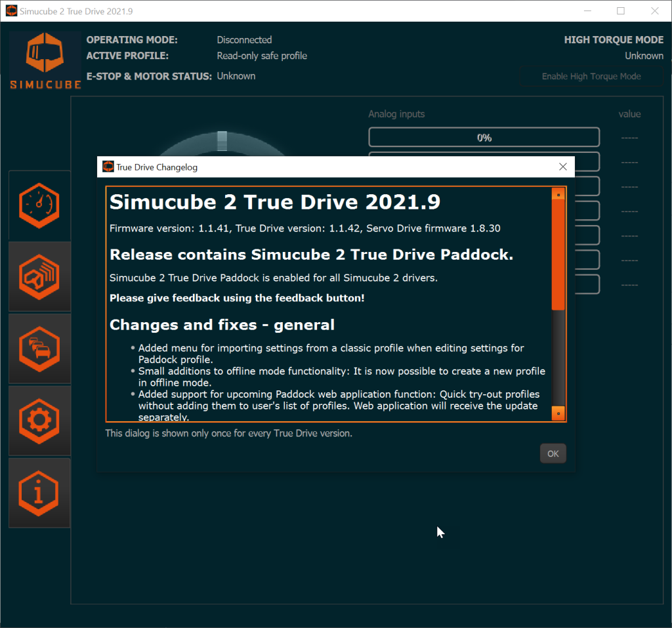The height and width of the screenshot is (628, 672).
Task: Click 'Changes and fixes - general' heading
Action: (222, 325)
